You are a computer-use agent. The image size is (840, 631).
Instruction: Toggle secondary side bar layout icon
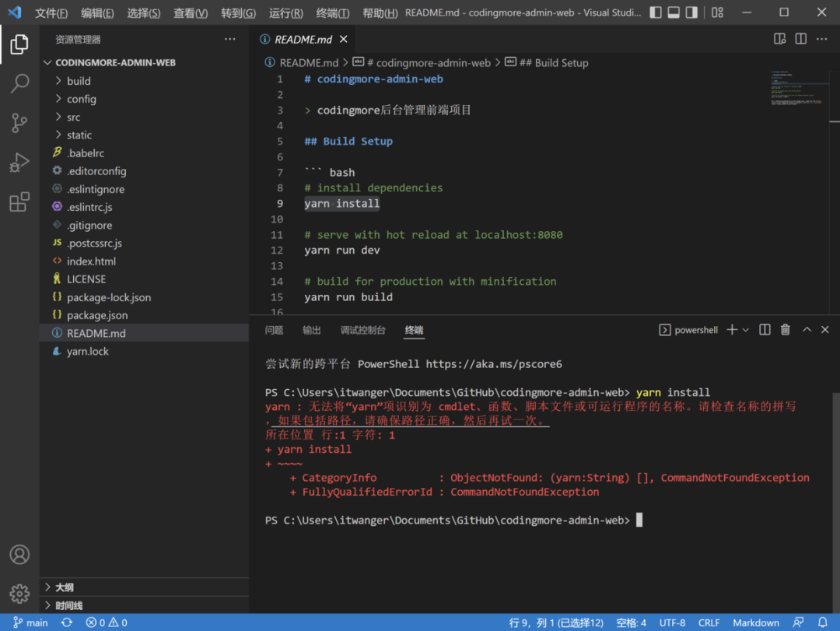point(691,12)
